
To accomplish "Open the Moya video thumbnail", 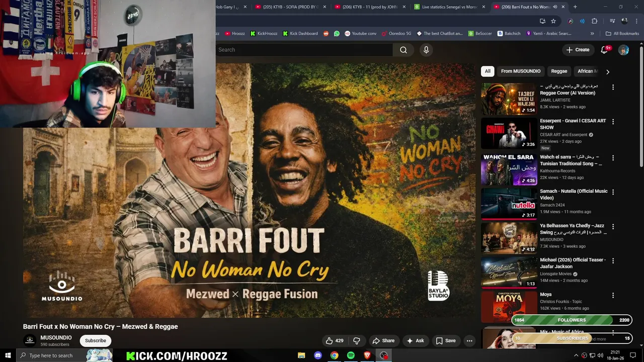I will pos(509,307).
